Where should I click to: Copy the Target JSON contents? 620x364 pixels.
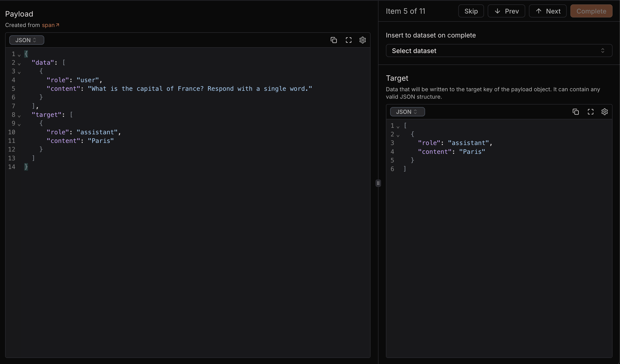pos(576,112)
